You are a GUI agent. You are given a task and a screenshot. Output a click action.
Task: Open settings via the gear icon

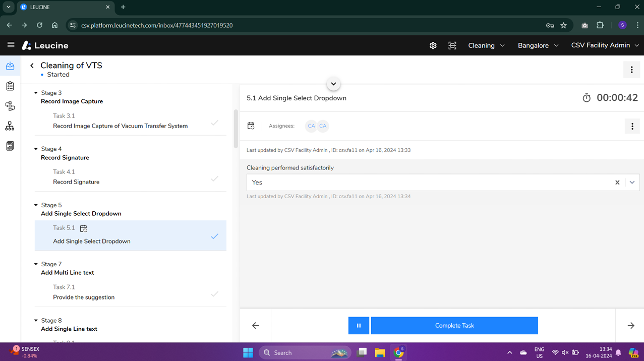click(x=433, y=45)
